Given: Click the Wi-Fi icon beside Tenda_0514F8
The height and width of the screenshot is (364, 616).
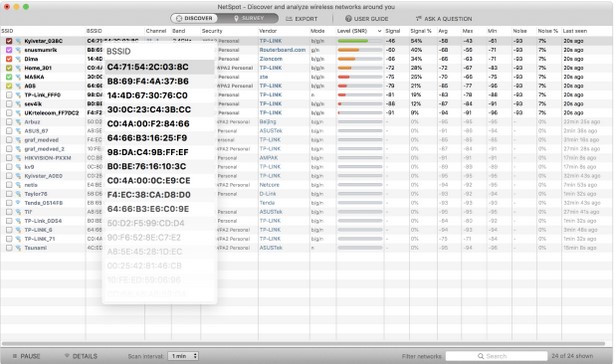Looking at the screenshot, I should (18, 203).
